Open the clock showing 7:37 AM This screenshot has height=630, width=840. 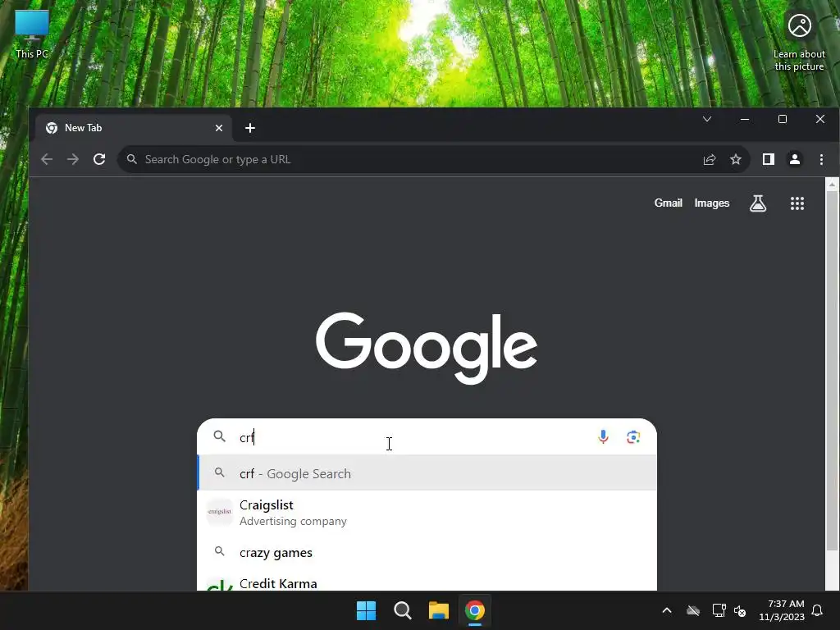781,610
